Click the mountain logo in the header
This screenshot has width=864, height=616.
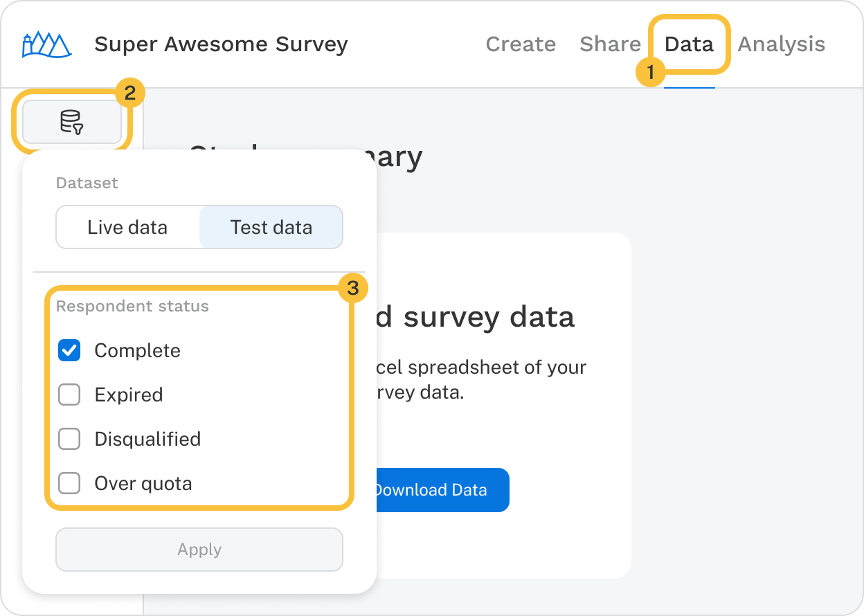coord(46,43)
